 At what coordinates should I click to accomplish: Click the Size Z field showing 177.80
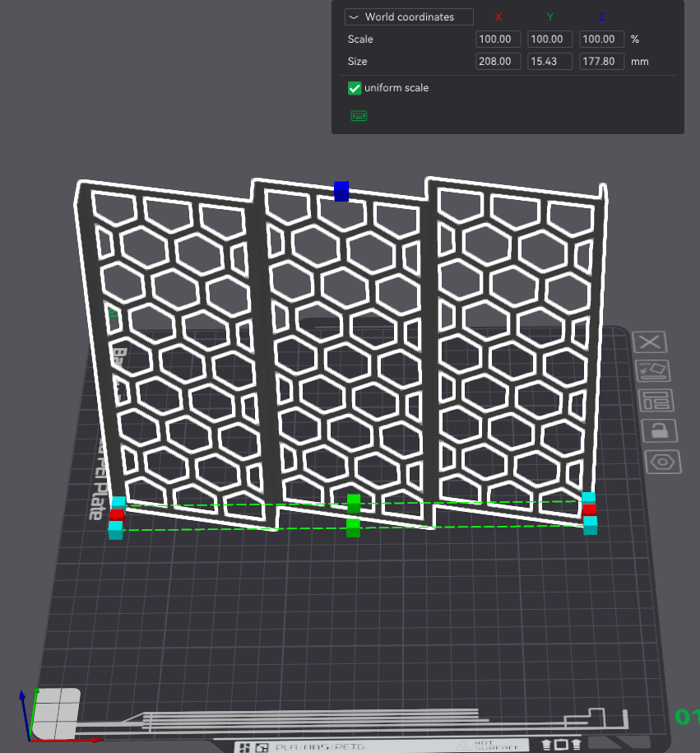[x=601, y=62]
